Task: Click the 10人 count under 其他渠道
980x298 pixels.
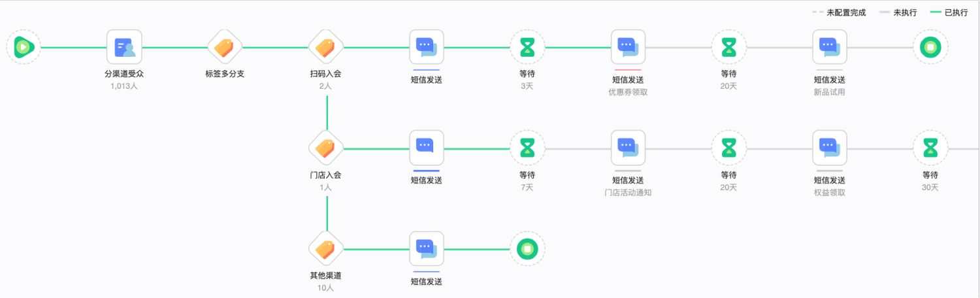Action: tap(325, 288)
